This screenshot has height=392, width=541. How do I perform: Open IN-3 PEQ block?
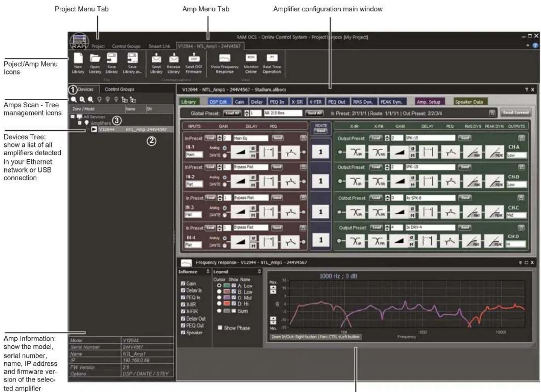tap(291, 212)
